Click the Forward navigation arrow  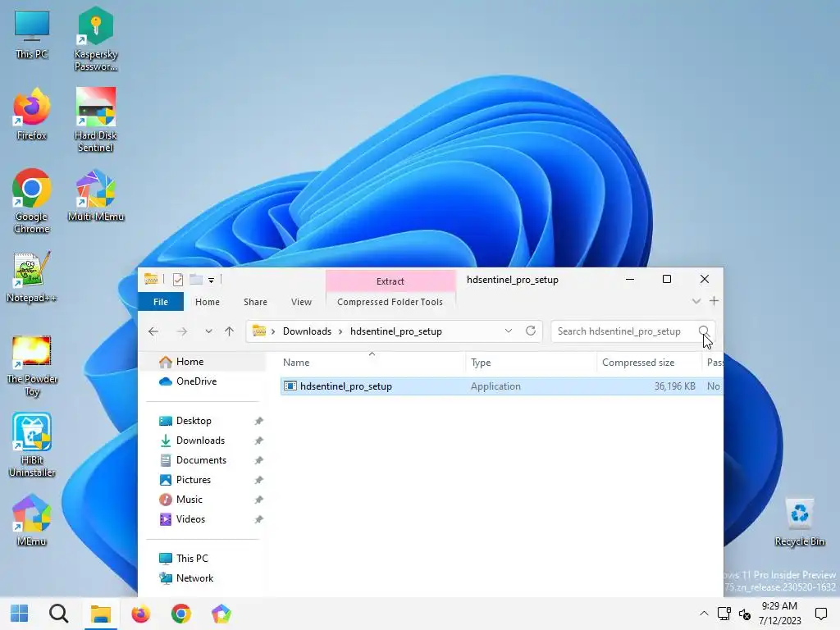coord(182,331)
